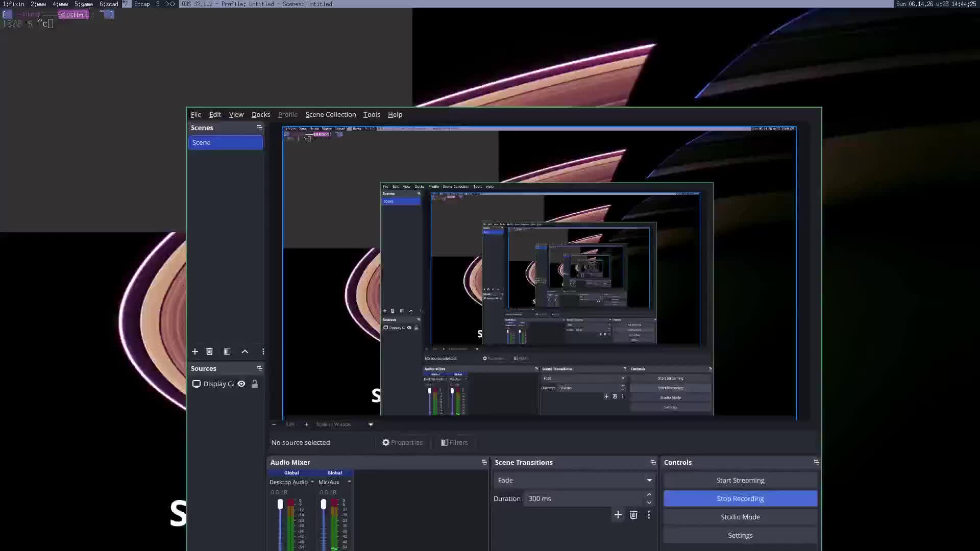Open the Edit menu
The image size is (980, 551).
pyautogui.click(x=215, y=114)
